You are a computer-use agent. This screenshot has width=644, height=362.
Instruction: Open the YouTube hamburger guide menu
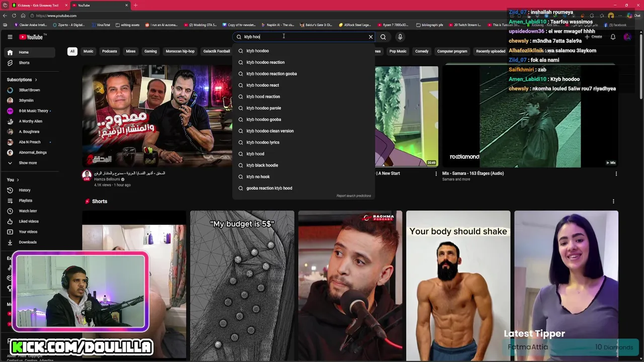click(10, 37)
